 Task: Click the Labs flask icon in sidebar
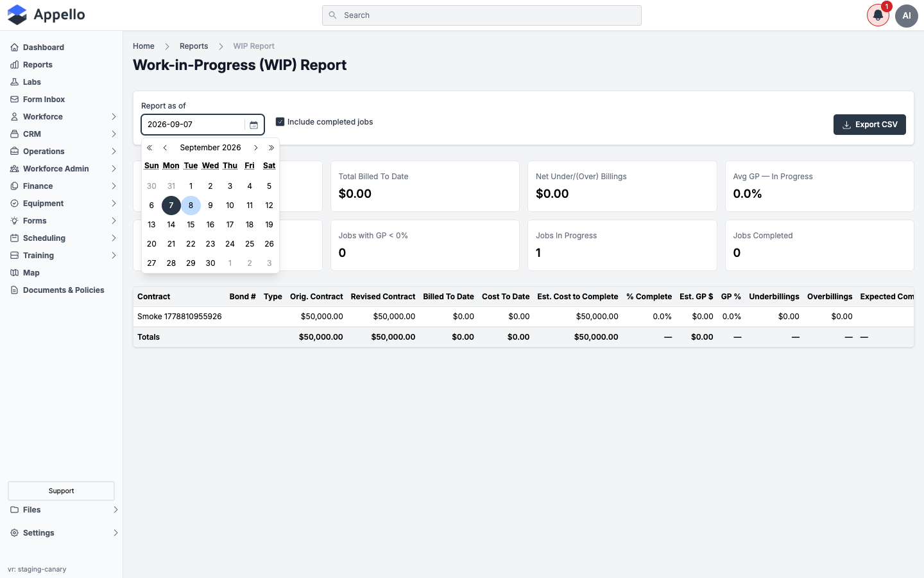pyautogui.click(x=15, y=82)
